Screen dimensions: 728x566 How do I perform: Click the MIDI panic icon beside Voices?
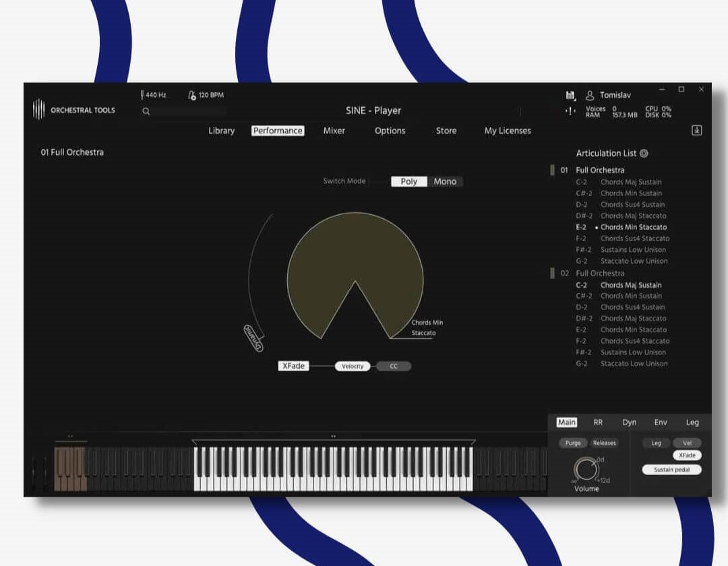570,112
